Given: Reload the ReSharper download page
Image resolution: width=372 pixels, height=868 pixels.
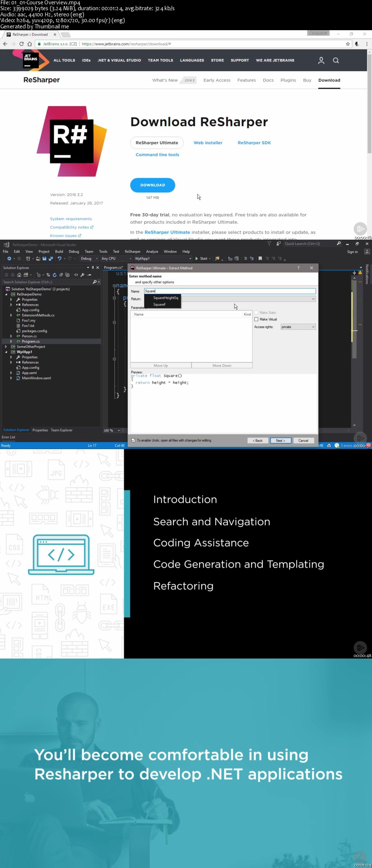Looking at the screenshot, I should pos(21,44).
